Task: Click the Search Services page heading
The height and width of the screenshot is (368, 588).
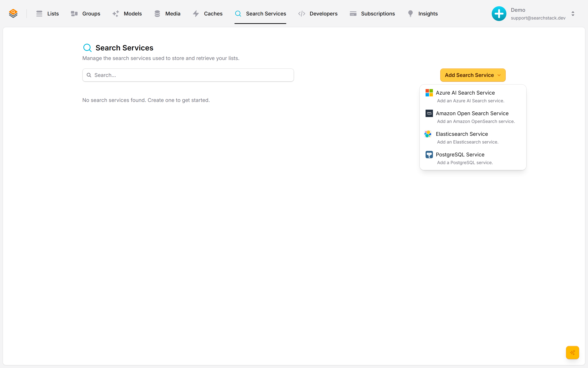Action: pyautogui.click(x=124, y=48)
